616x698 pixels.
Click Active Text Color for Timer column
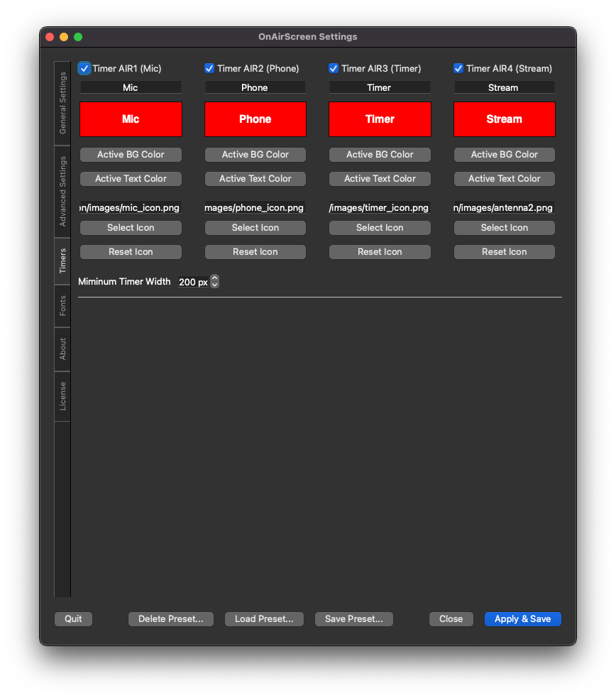tap(380, 179)
